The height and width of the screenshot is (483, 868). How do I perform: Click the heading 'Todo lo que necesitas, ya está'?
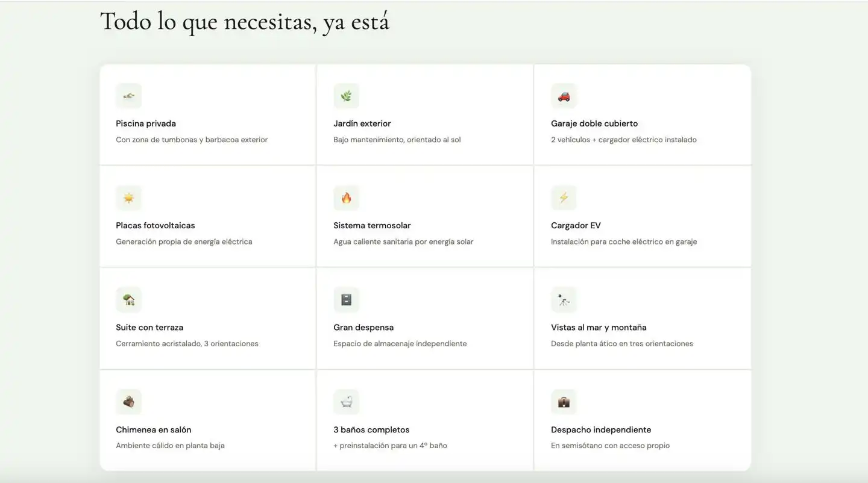point(245,22)
